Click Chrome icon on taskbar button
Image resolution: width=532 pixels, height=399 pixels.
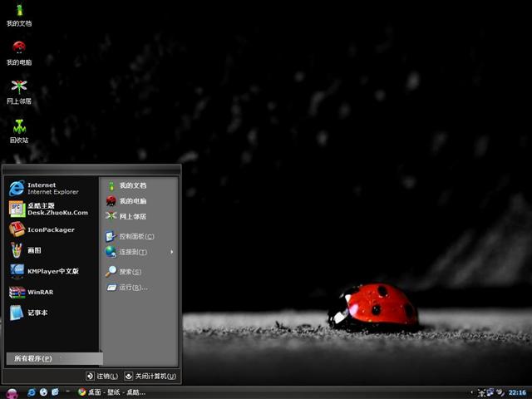tap(81, 392)
